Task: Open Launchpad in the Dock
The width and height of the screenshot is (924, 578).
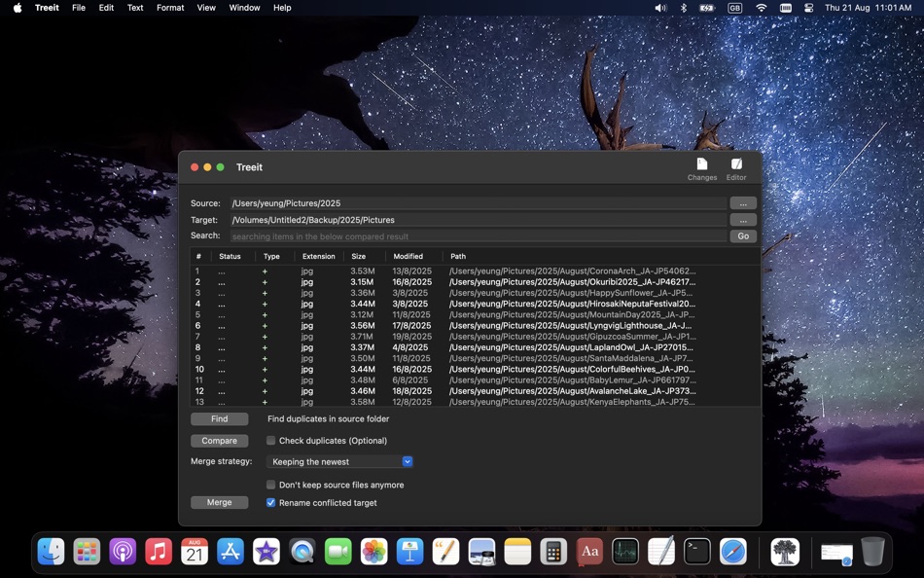Action: coord(87,552)
